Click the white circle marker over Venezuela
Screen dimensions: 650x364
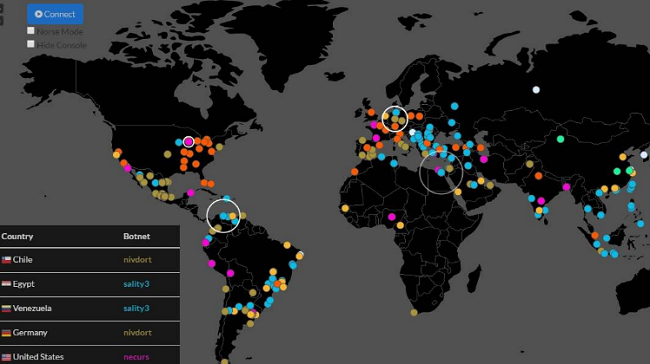pos(223,216)
